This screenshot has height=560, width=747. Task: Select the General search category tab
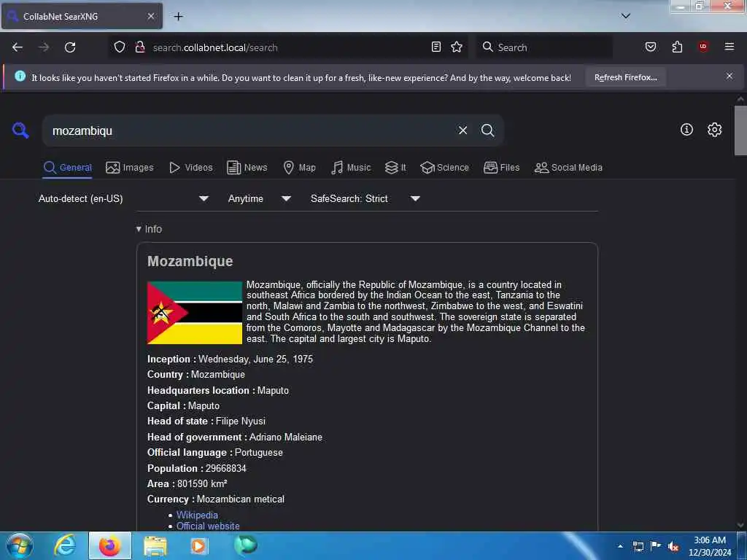(68, 168)
